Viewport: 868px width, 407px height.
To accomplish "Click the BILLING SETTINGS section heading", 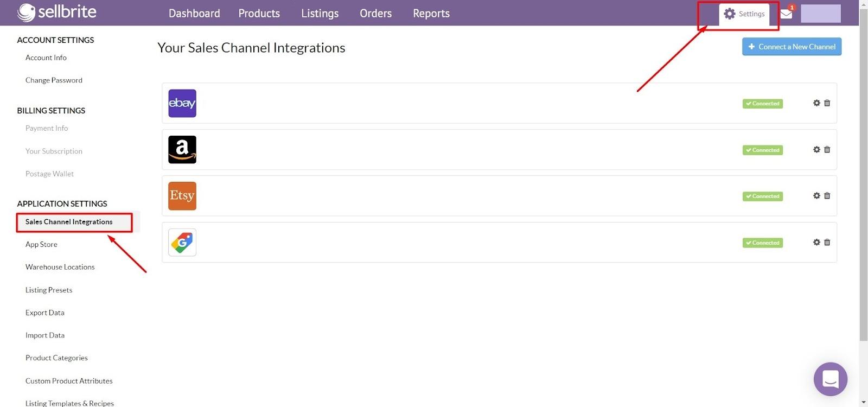I will [x=51, y=111].
